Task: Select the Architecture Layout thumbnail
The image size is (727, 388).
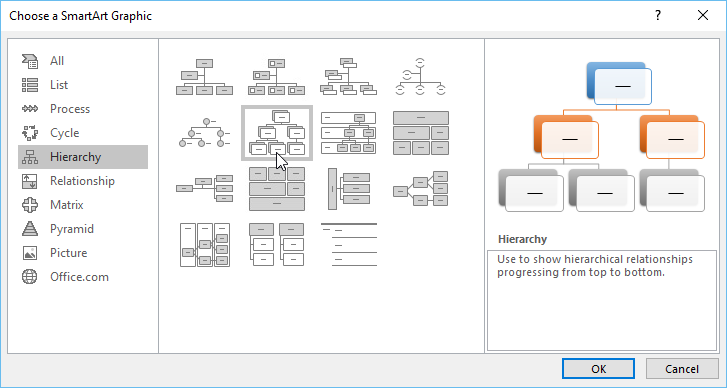Action: (277, 189)
